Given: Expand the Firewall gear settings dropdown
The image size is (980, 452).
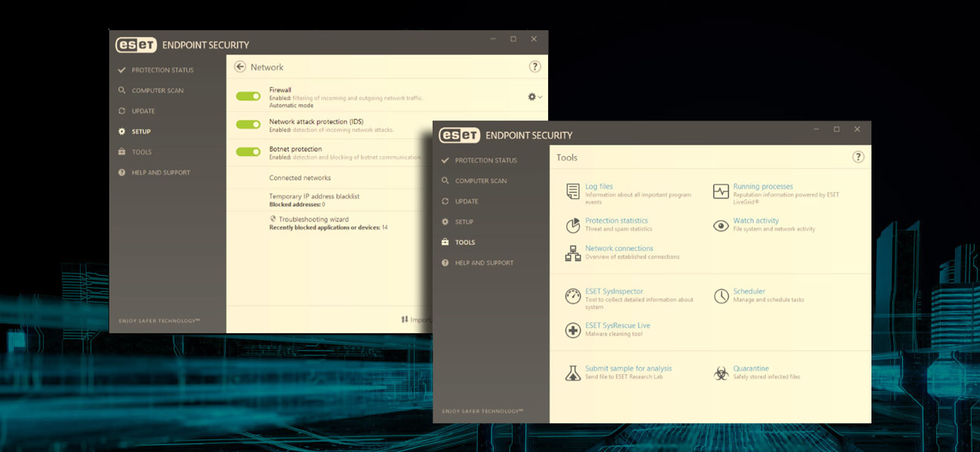Looking at the screenshot, I should [535, 97].
